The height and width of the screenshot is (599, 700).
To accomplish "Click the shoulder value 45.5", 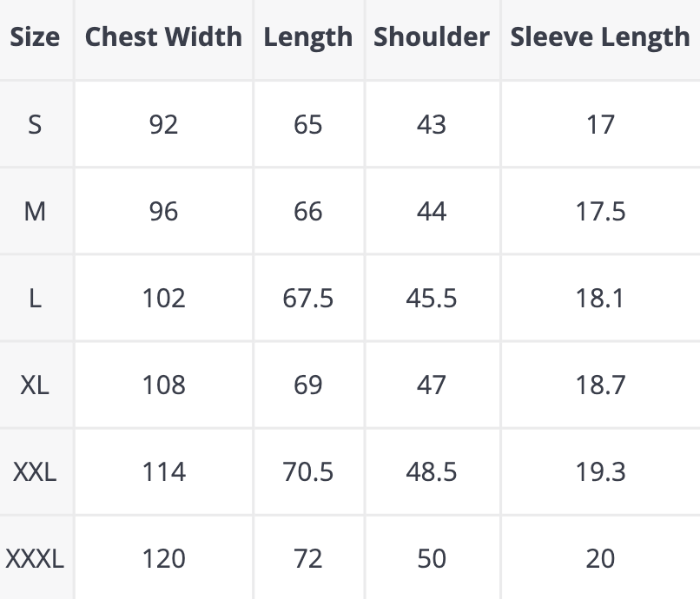I will 432,299.
